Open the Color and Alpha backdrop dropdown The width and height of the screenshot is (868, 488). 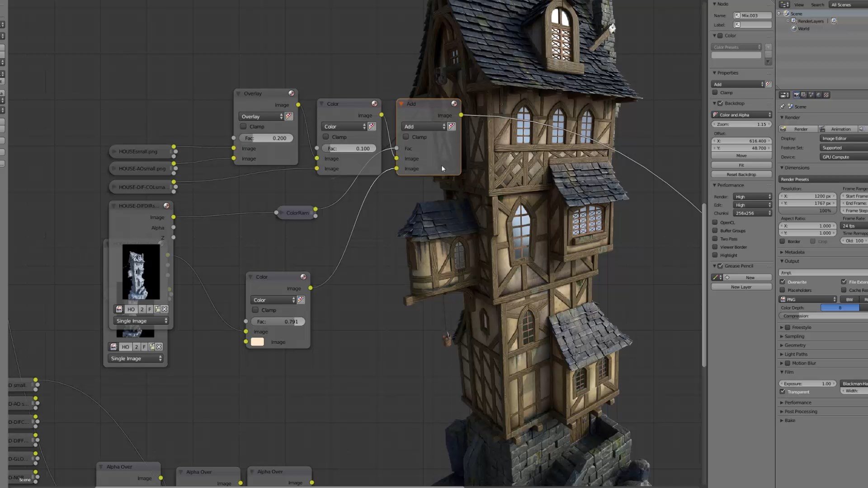(741, 115)
